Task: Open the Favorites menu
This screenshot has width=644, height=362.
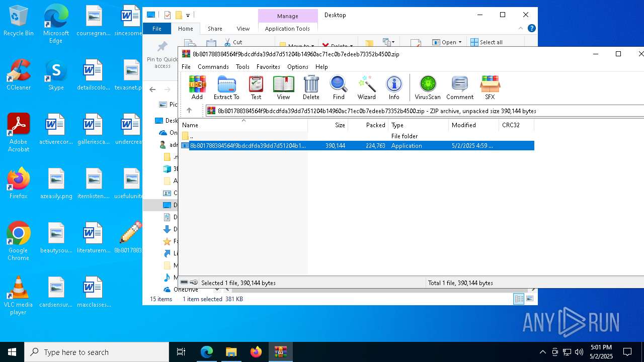Action: click(268, 66)
